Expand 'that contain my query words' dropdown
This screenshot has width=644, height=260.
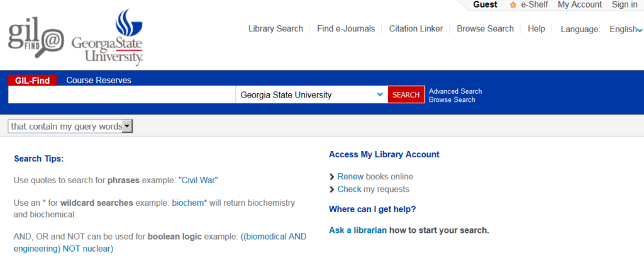[70, 127]
